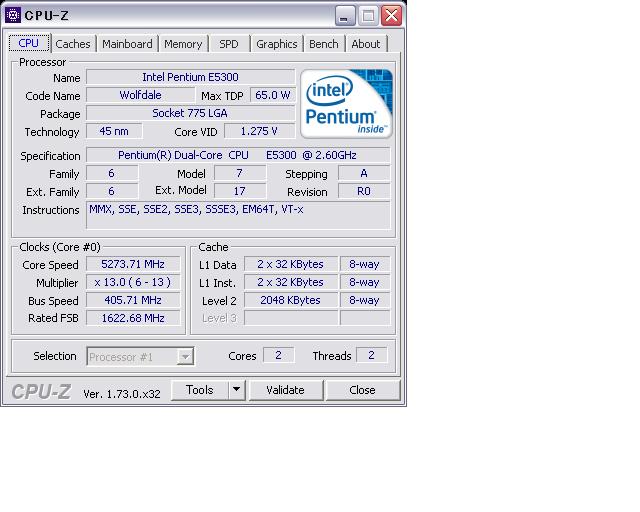The height and width of the screenshot is (512, 640).
Task: Click the L1 Data size 2 x 32 KBytes
Action: pyautogui.click(x=291, y=264)
